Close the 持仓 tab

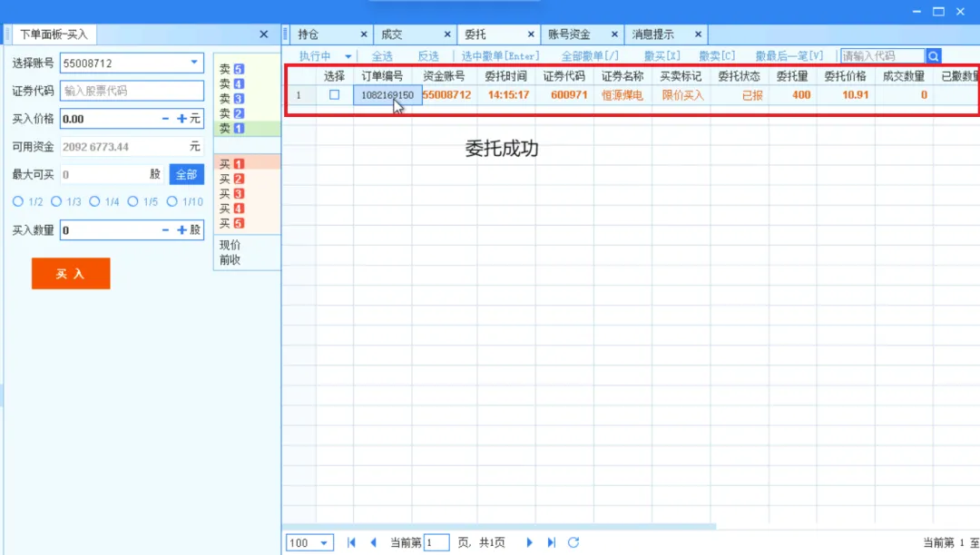coord(364,34)
